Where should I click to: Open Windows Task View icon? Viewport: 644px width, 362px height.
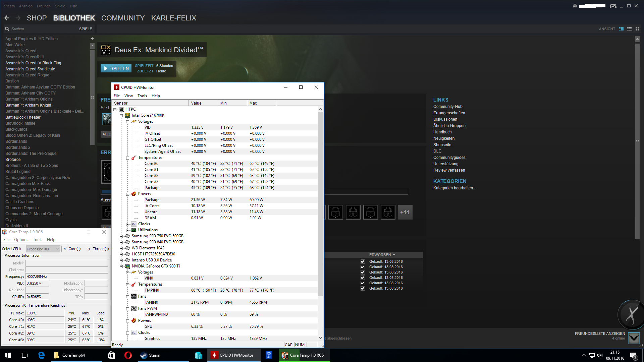(x=24, y=355)
